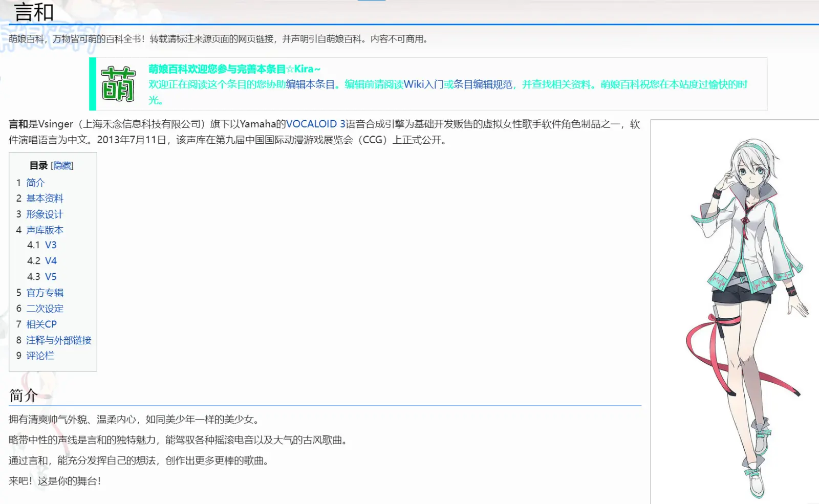The width and height of the screenshot is (819, 504).
Task: Click the line starting 拥有清爽帅气外貌
Action: tap(136, 420)
